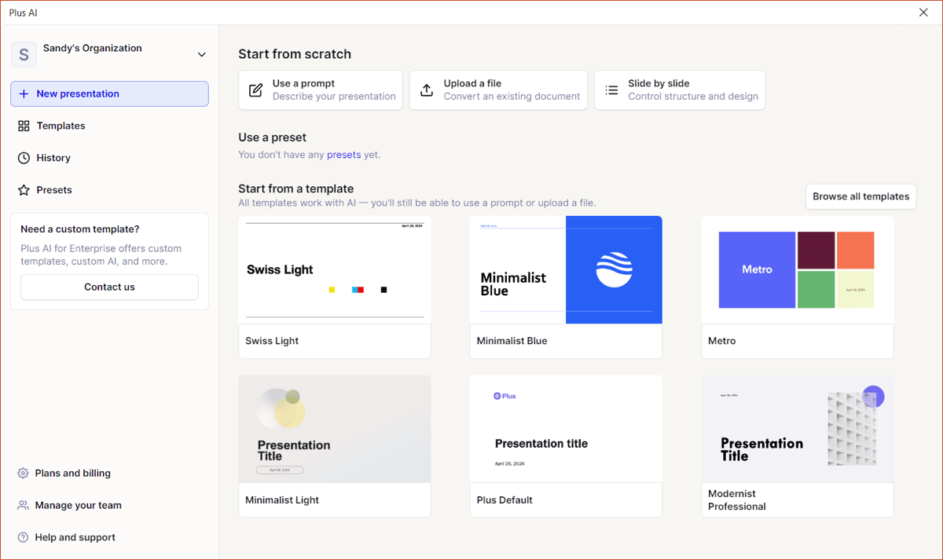Click the Contact us button
943x560 pixels.
point(109,287)
